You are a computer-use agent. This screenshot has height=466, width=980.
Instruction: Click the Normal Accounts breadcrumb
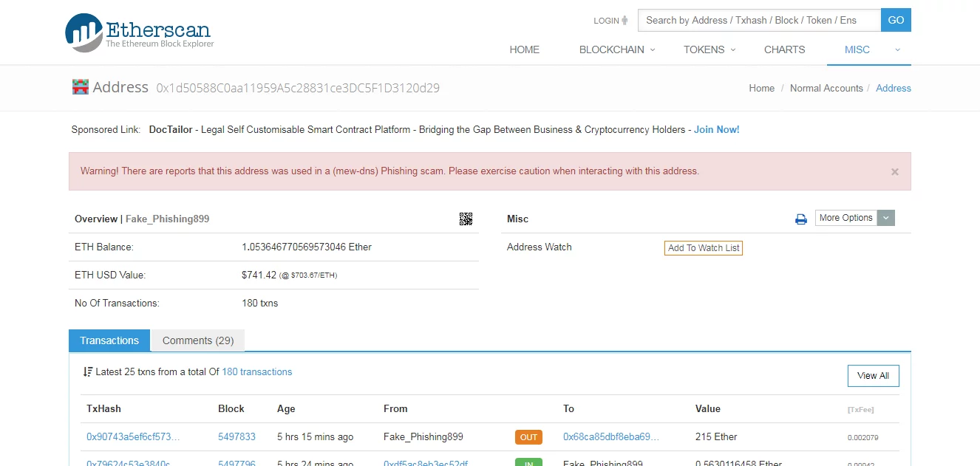coord(826,88)
